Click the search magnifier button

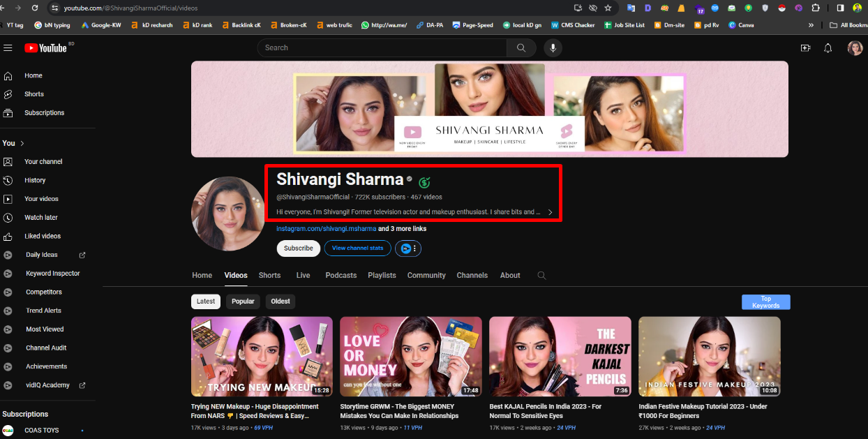(x=521, y=47)
